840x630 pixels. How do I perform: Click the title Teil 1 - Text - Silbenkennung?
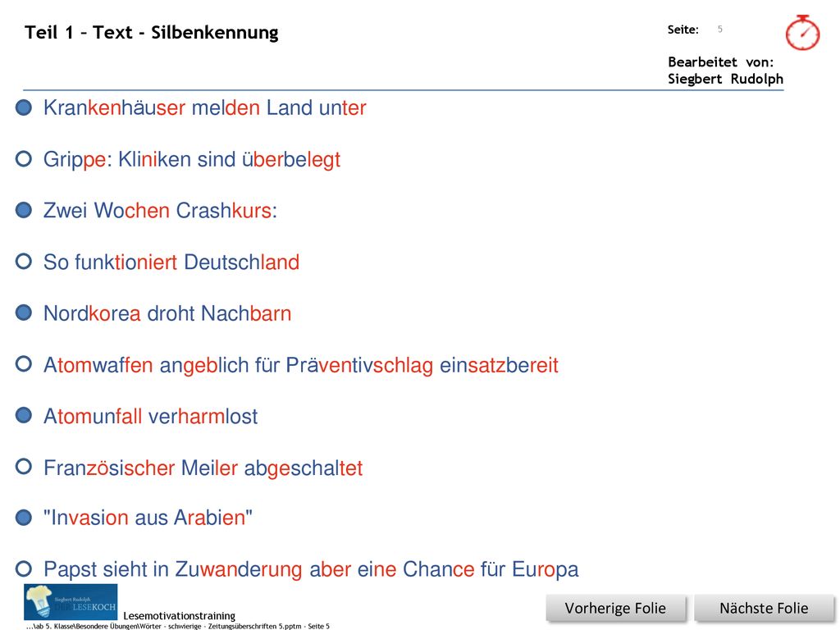coord(152,32)
